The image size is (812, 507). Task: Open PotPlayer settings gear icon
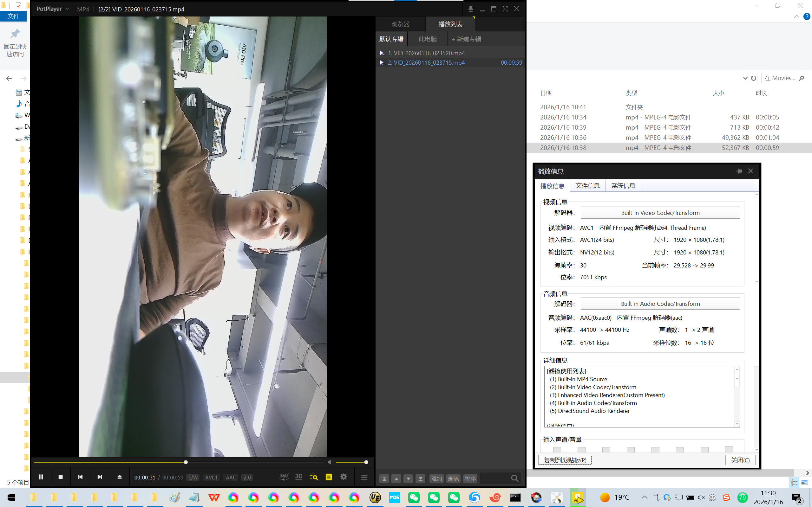(344, 477)
